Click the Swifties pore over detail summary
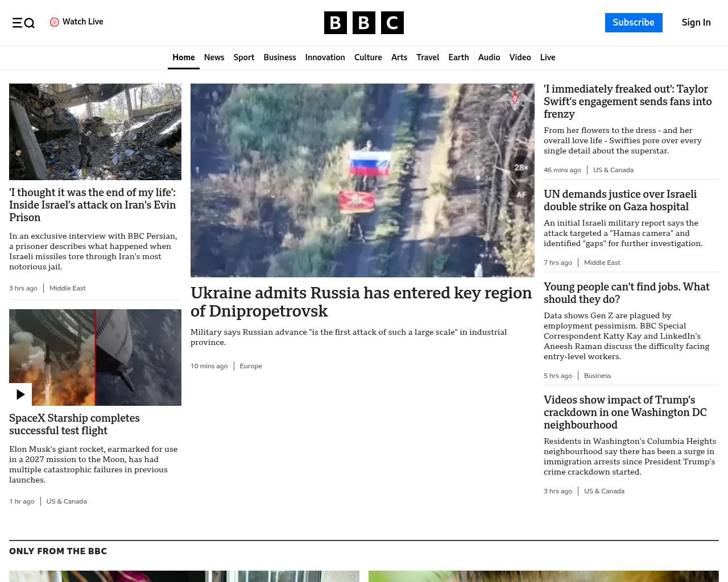This screenshot has height=582, width=728. pyautogui.click(x=623, y=140)
